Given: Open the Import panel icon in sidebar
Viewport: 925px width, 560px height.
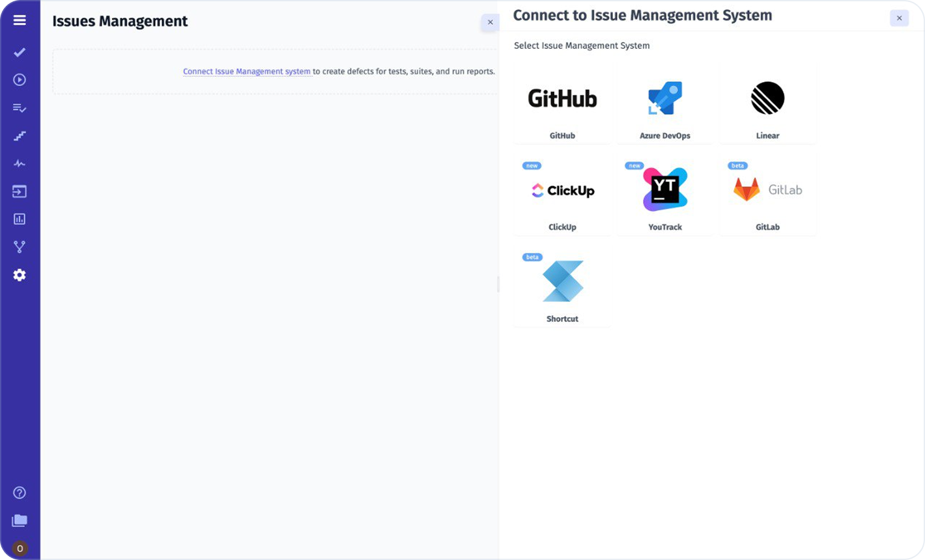Looking at the screenshot, I should coord(19,191).
